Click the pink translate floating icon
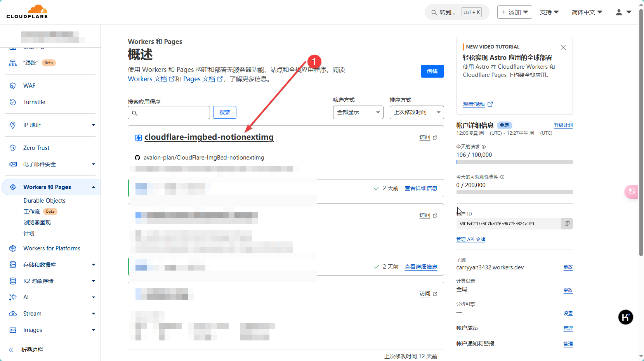The image size is (644, 361). coord(632,192)
